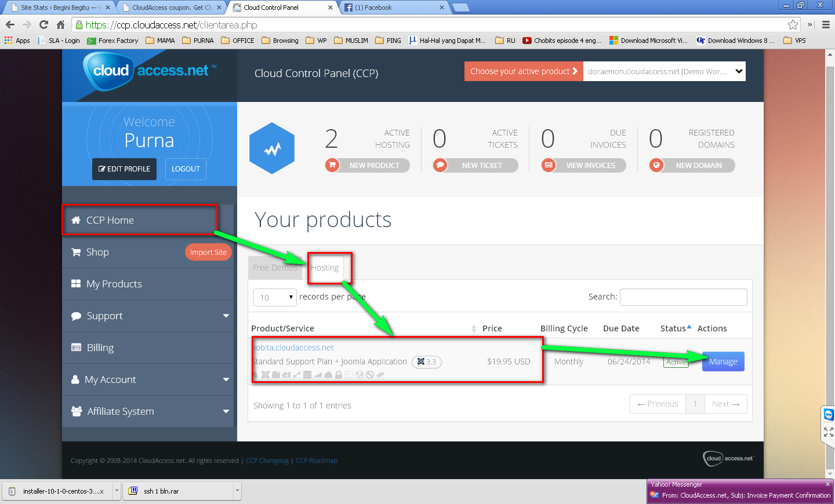Viewport: 835px width, 504px height.
Task: Switch to Facebook browser tab
Action: 393,8
